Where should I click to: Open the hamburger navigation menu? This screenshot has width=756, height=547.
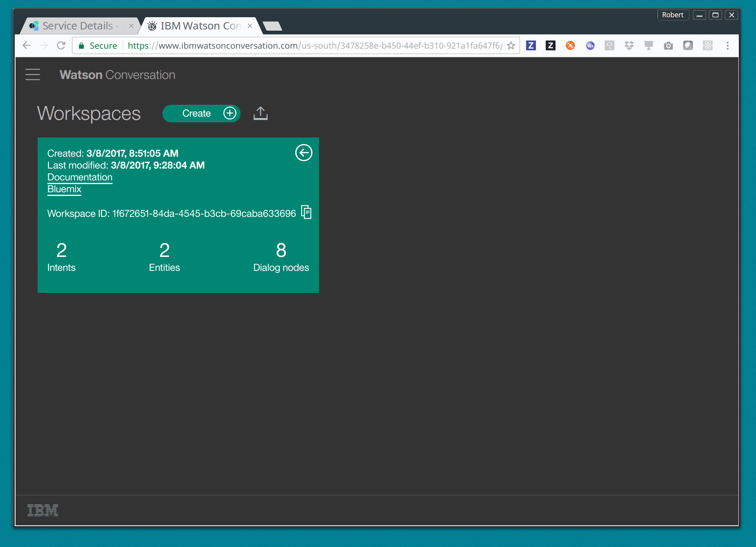(x=33, y=74)
